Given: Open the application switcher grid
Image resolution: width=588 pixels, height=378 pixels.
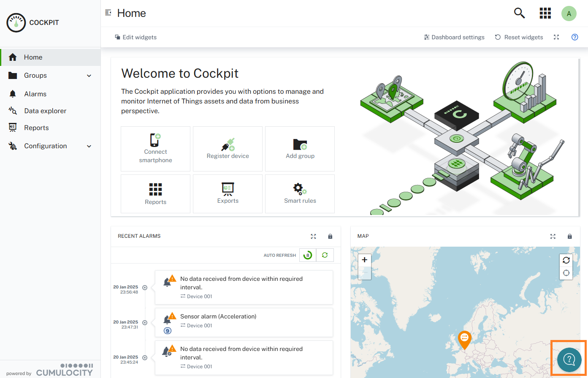Looking at the screenshot, I should 545,13.
